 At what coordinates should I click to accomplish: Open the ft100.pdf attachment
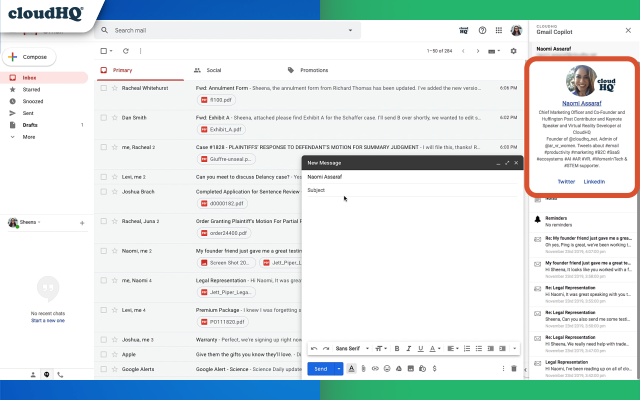[216, 100]
